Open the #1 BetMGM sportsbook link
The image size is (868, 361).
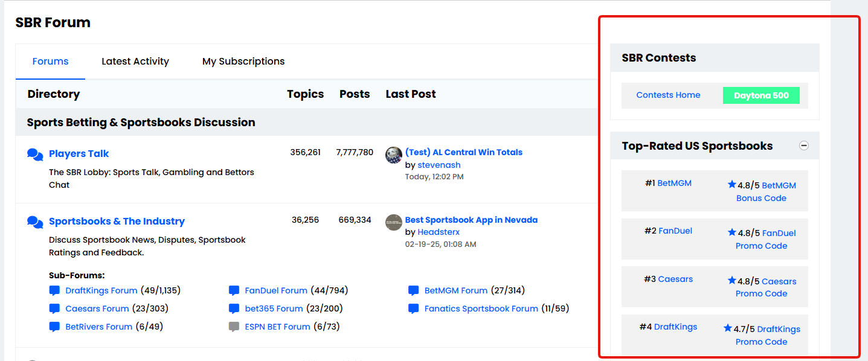tap(674, 183)
